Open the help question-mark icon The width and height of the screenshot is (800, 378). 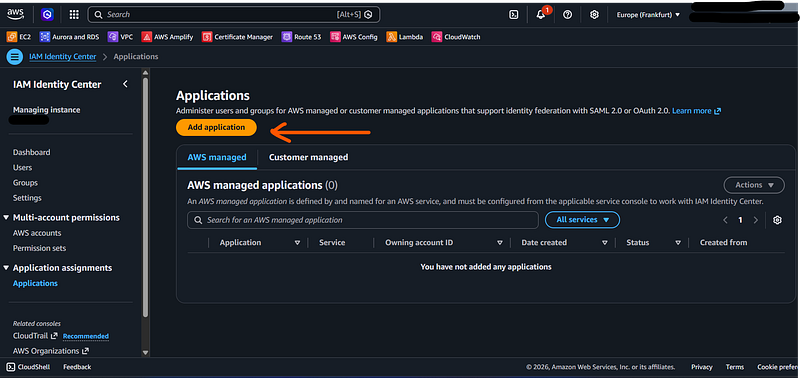coord(567,15)
